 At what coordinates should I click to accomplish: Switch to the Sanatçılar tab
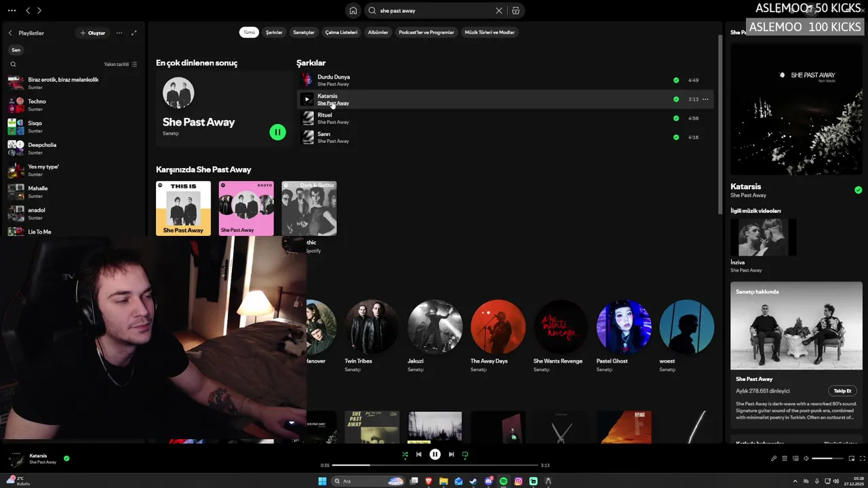pos(304,32)
